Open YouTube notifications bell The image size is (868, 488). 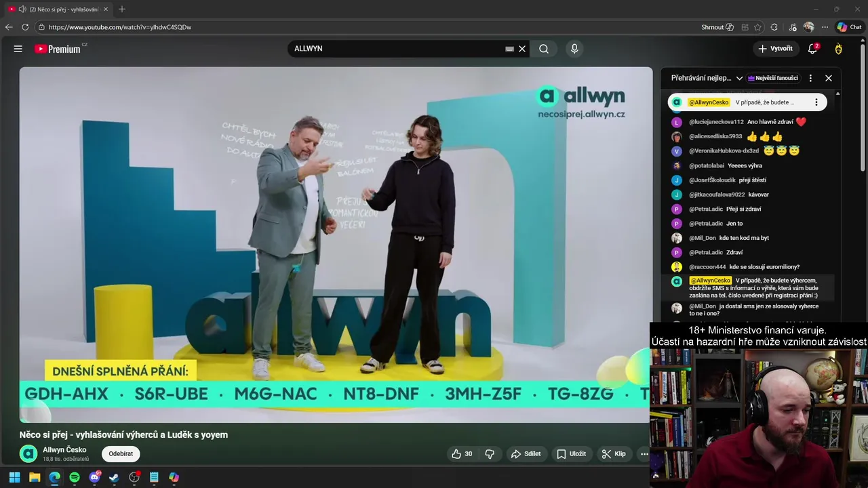(x=812, y=49)
